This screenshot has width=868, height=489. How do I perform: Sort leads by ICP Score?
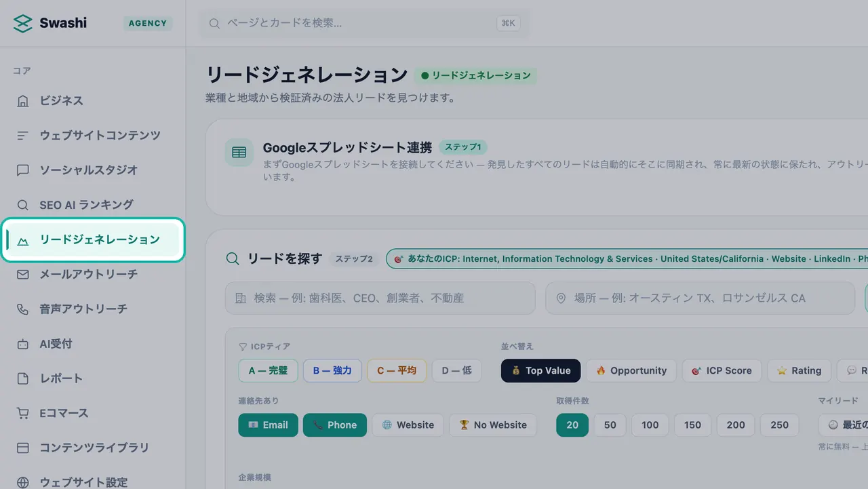click(x=722, y=370)
